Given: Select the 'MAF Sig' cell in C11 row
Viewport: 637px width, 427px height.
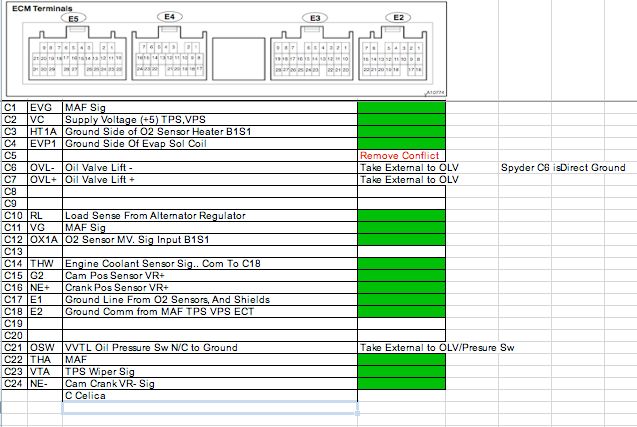Looking at the screenshot, I should coord(210,228).
